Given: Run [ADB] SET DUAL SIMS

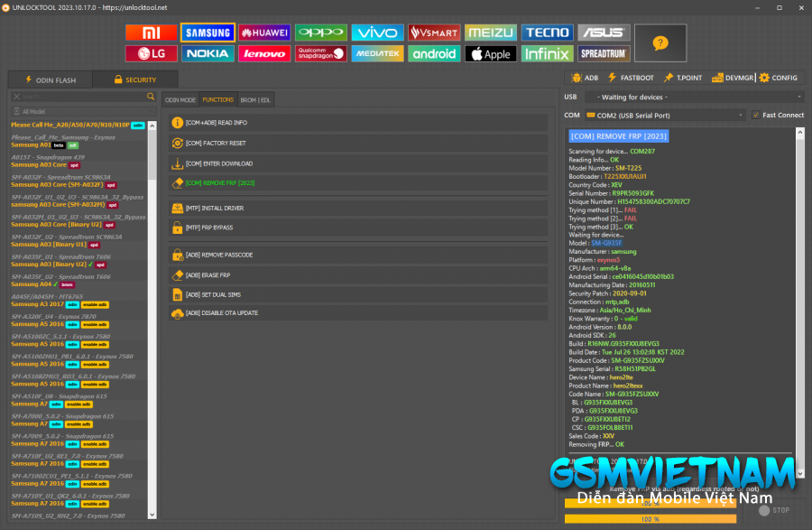Looking at the screenshot, I should (x=358, y=294).
